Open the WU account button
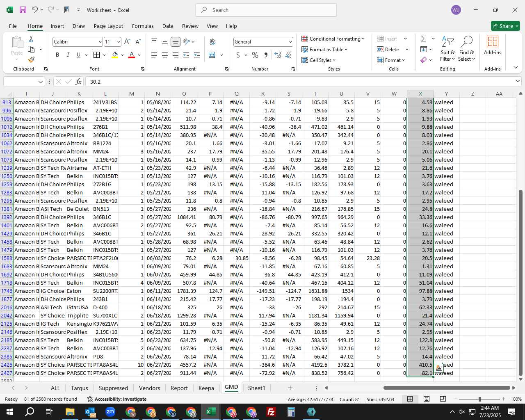Screen dimensions: 525x420 pos(456,10)
